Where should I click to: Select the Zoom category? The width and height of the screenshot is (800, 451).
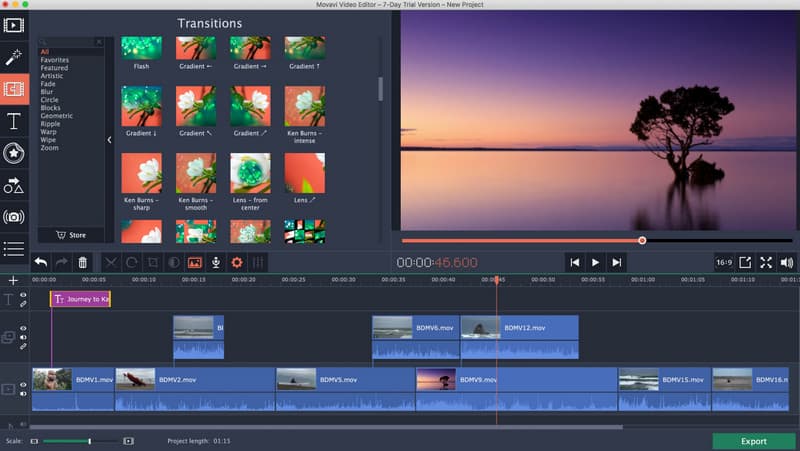49,148
